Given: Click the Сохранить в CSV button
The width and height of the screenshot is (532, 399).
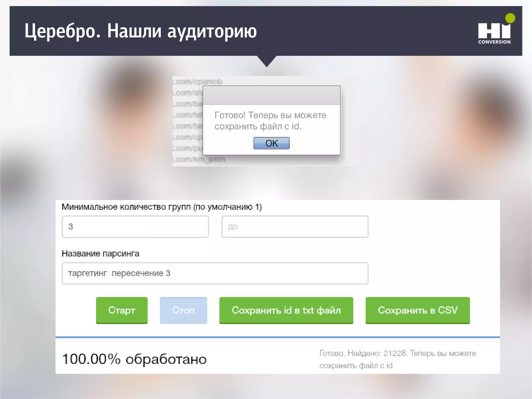Looking at the screenshot, I should pyautogui.click(x=418, y=310).
